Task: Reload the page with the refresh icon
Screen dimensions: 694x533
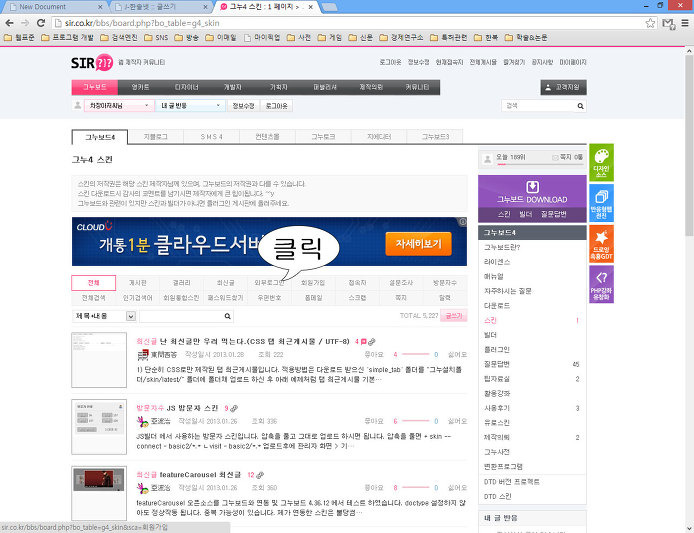Action: [x=41, y=23]
